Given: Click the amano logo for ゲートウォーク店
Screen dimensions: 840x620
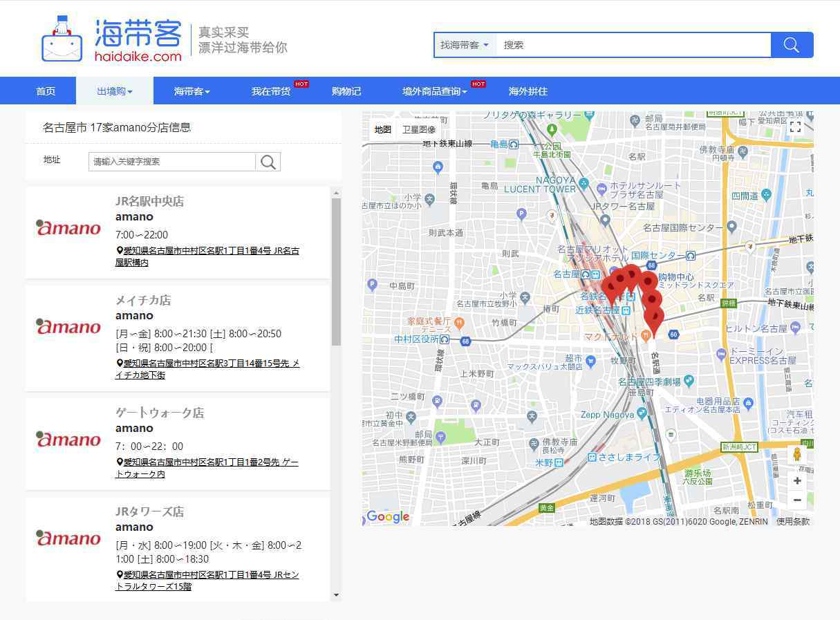Looking at the screenshot, I should tap(68, 440).
